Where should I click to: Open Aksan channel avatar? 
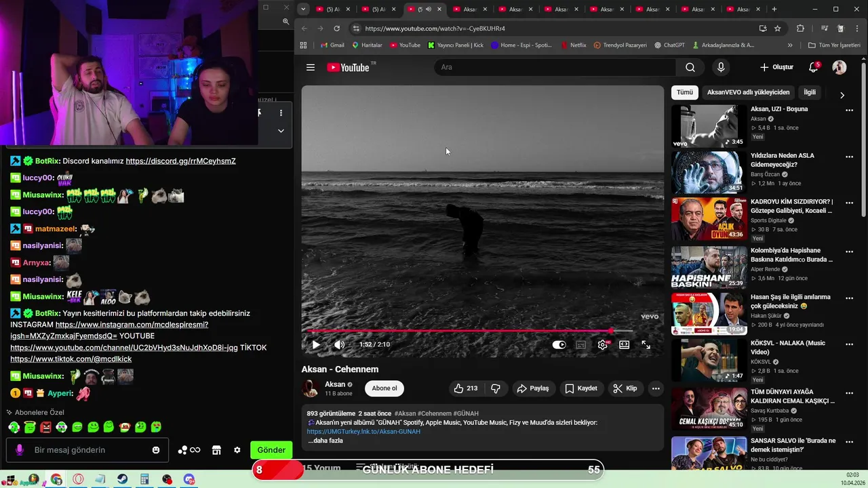pos(311,388)
